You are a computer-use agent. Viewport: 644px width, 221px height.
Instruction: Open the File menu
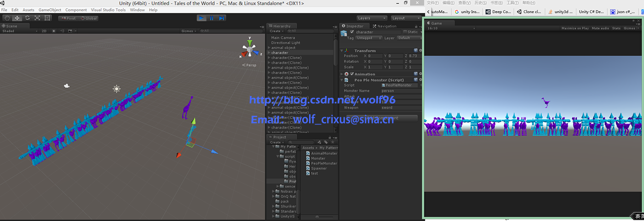[x=4, y=10]
